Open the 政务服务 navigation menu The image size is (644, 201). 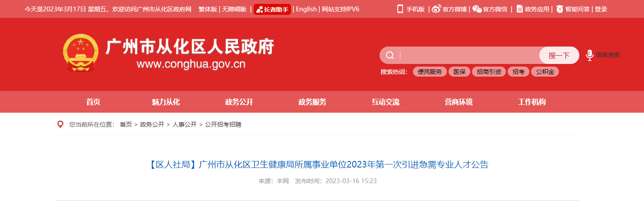[x=312, y=102]
